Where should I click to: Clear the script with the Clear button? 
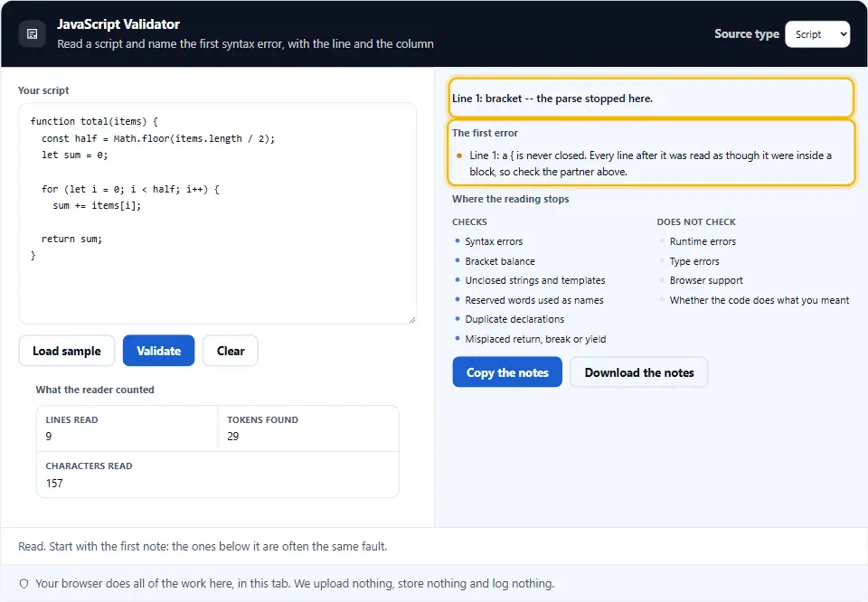point(231,351)
